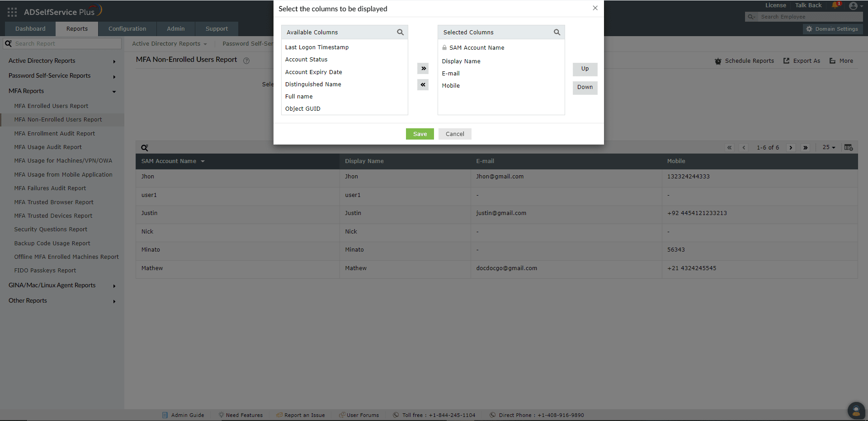Open the More options menu
Viewport: 868px width, 421px height.
(x=841, y=61)
